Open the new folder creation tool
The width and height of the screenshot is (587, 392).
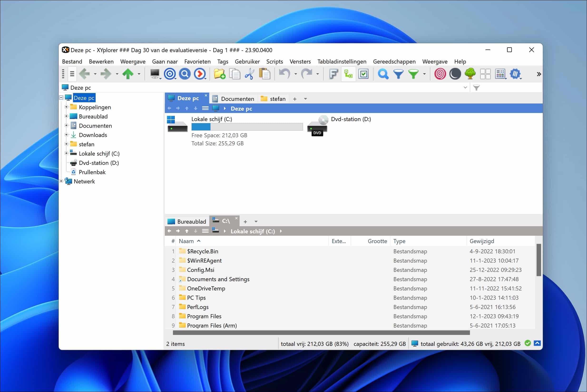coord(220,74)
